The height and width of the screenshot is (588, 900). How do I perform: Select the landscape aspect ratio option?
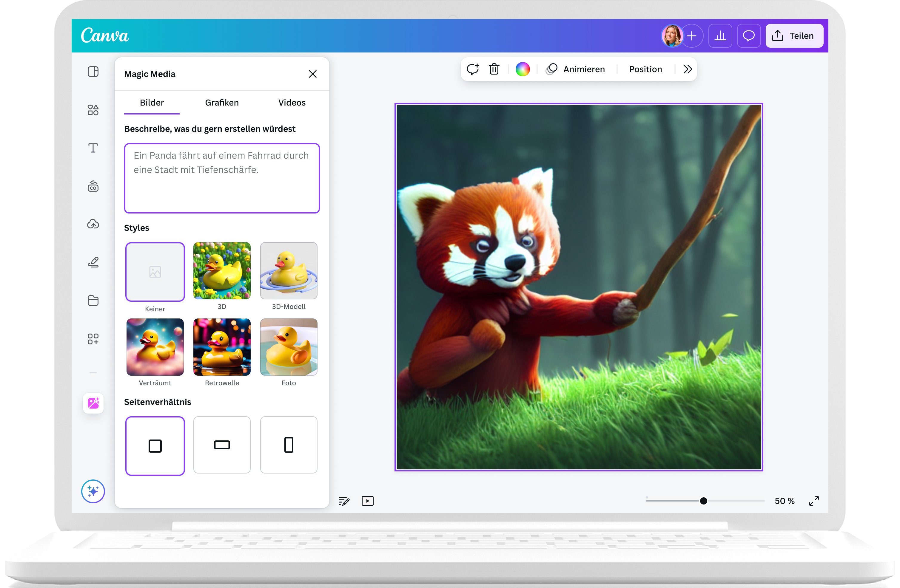coord(222,445)
